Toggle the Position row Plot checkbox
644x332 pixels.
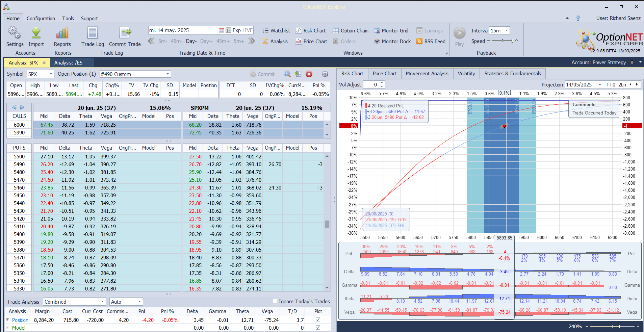318,320
